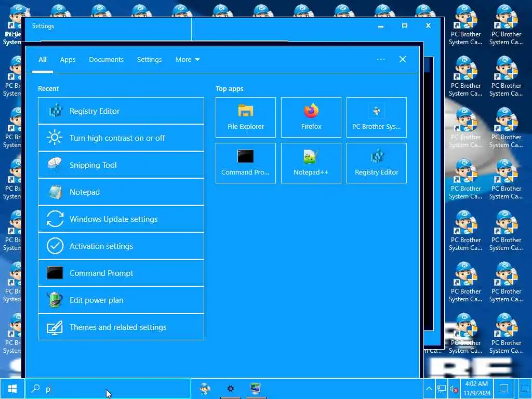Close the search panel with X
The width and height of the screenshot is (532, 399).
click(403, 59)
